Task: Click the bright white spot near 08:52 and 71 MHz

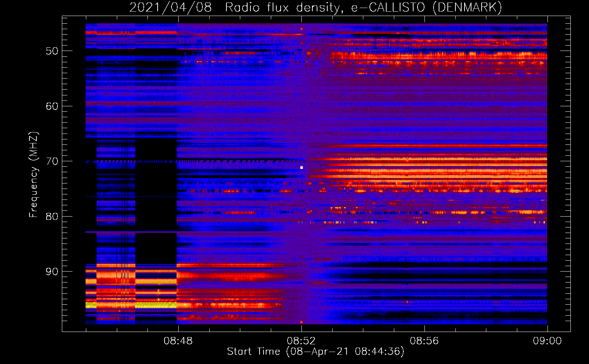Action: pyautogui.click(x=301, y=167)
